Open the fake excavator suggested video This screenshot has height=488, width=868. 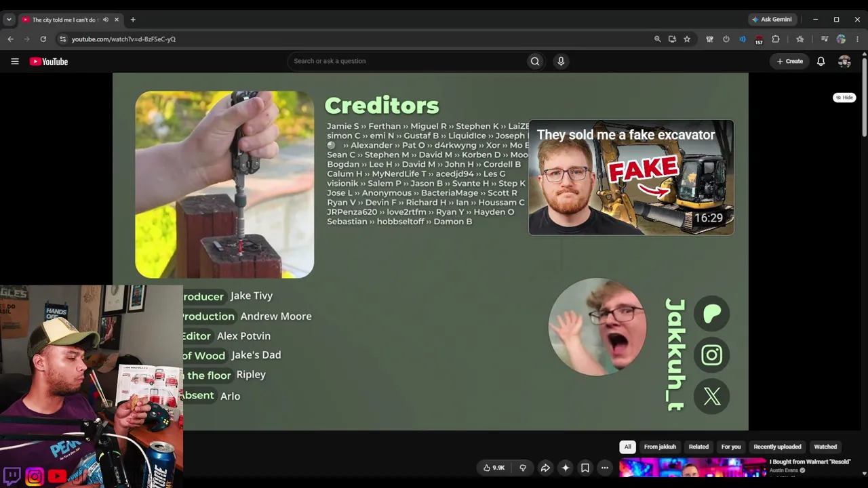631,178
